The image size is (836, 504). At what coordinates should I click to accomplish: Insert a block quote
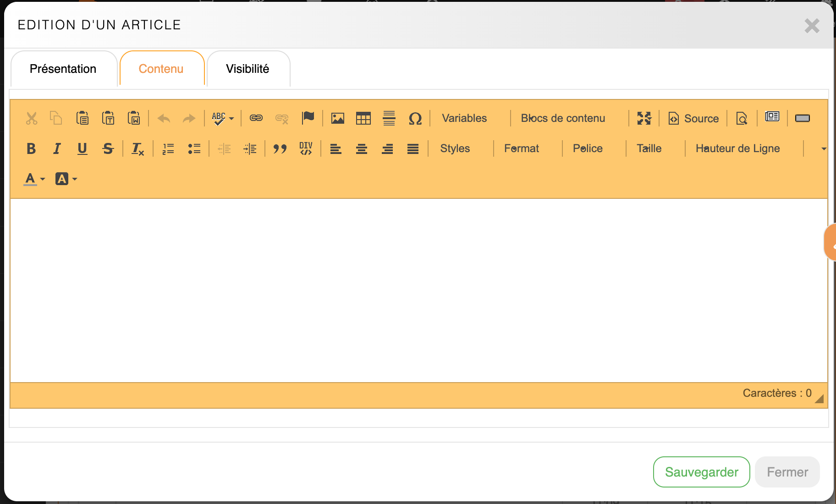[x=280, y=148]
